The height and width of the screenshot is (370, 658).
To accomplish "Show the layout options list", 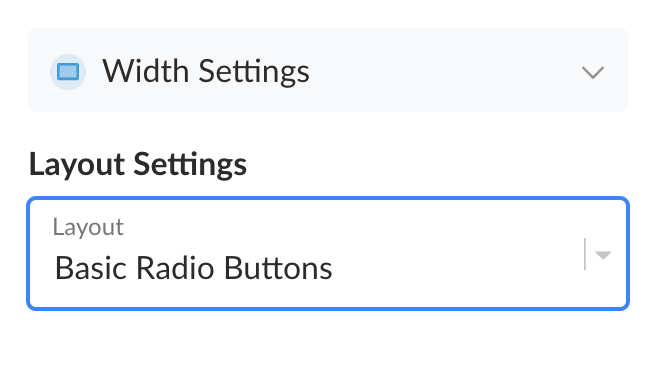I will (603, 255).
